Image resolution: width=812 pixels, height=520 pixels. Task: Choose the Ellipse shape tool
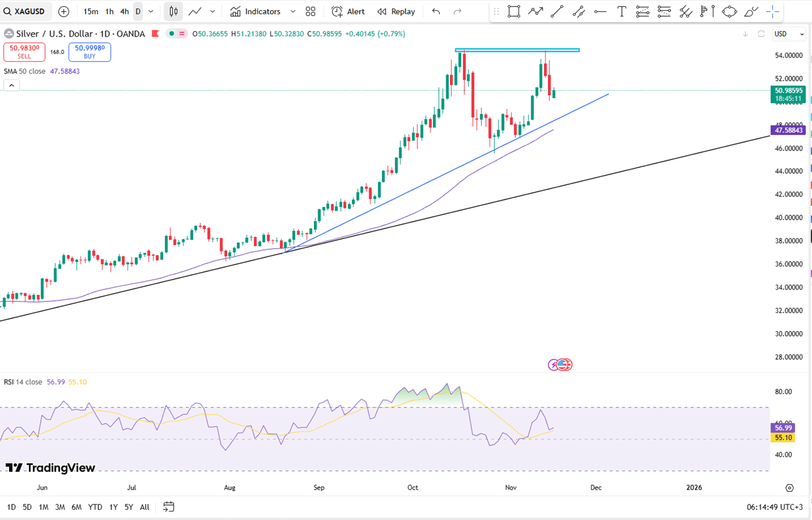729,11
